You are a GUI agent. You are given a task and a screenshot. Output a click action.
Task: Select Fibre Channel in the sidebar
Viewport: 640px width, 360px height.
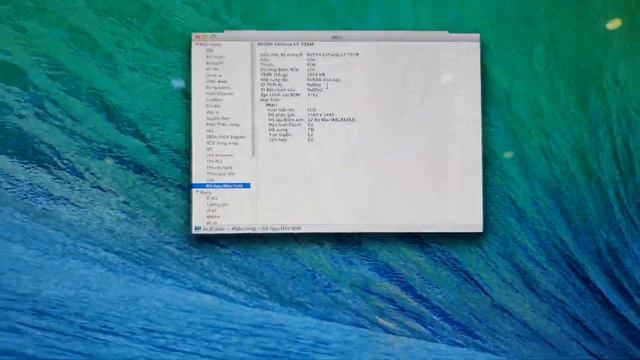click(x=220, y=93)
